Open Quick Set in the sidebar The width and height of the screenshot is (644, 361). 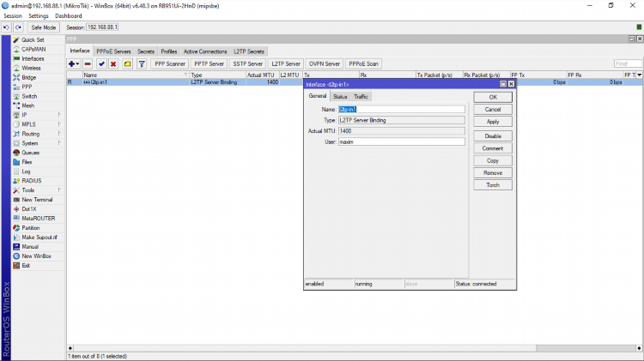click(x=33, y=39)
